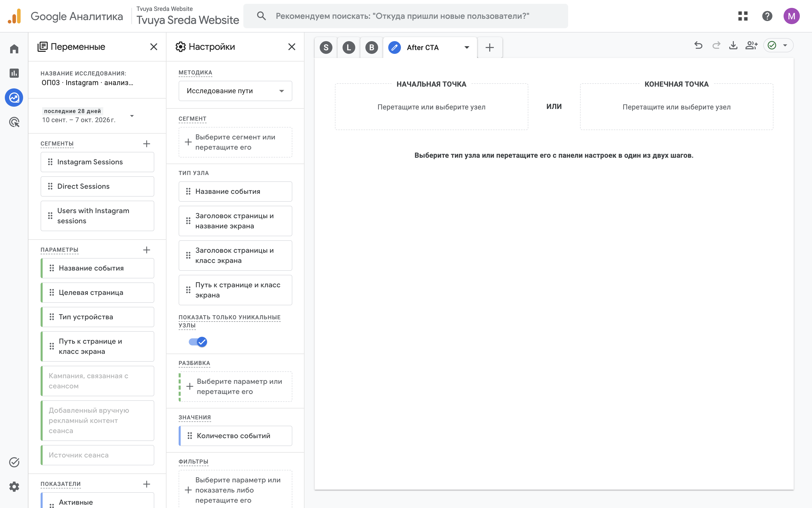Select Количество событий value chip
The width and height of the screenshot is (812, 508).
[x=235, y=436]
